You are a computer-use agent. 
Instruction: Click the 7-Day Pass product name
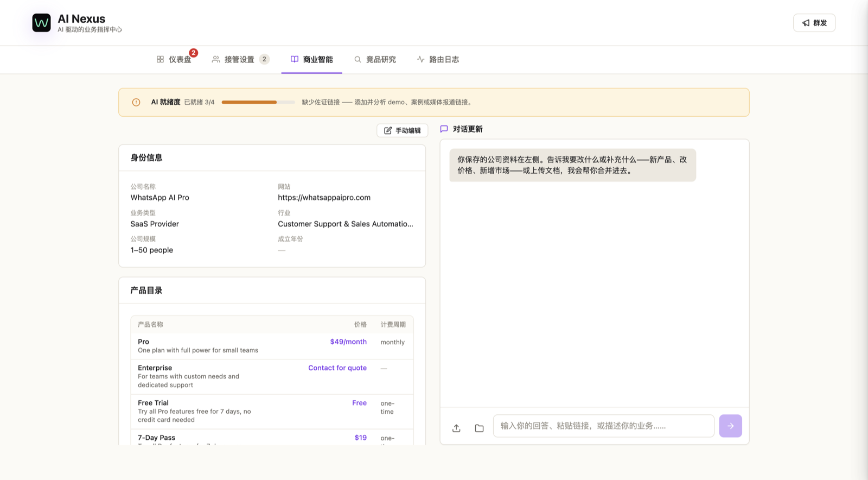(156, 438)
